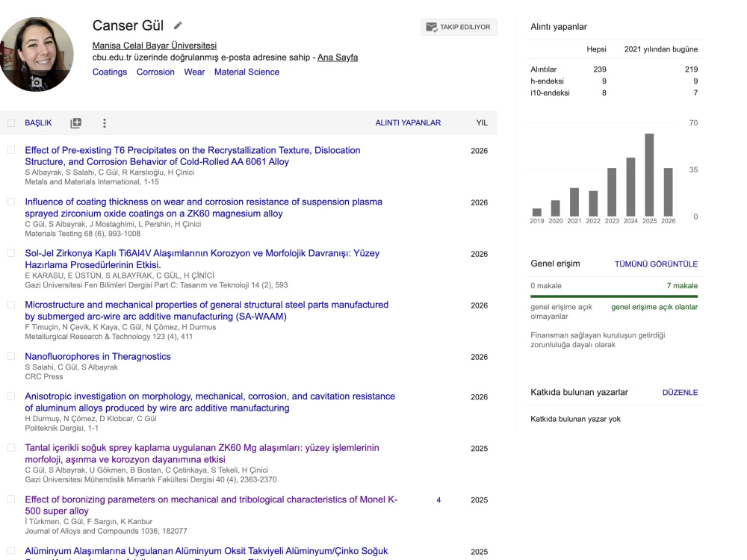Click the Material Science interest tag
The height and width of the screenshot is (560, 747).
[x=247, y=72]
